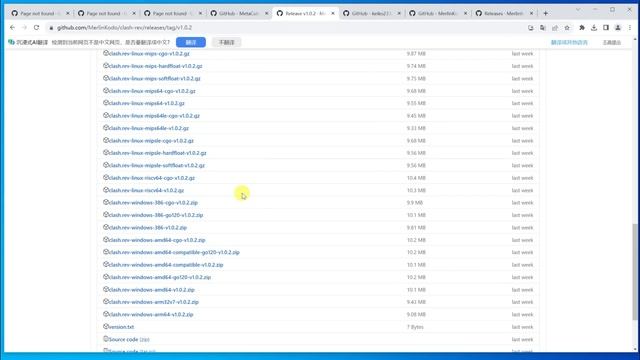Click package icon beside clash.rev-linux-mipsle-hardfloat-v1.0.2.gz
Viewport: 640px width, 360px height.
pos(106,153)
